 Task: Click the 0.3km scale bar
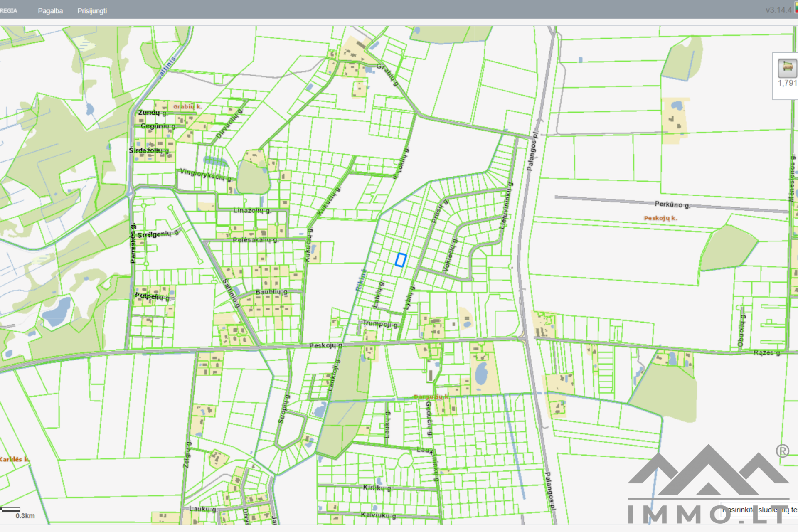tap(11, 510)
